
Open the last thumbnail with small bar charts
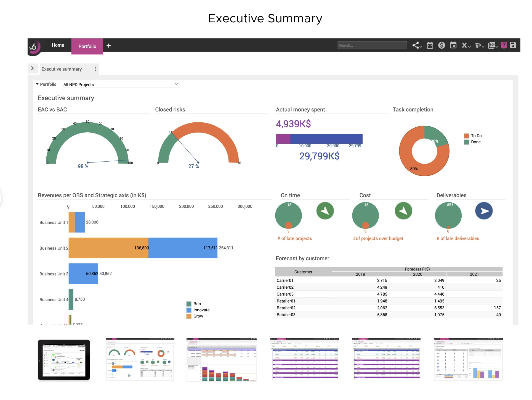click(468, 359)
